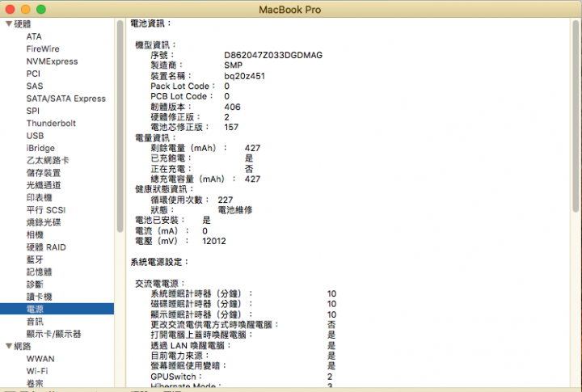
Task: Click firmware version value 406
Action: [232, 107]
